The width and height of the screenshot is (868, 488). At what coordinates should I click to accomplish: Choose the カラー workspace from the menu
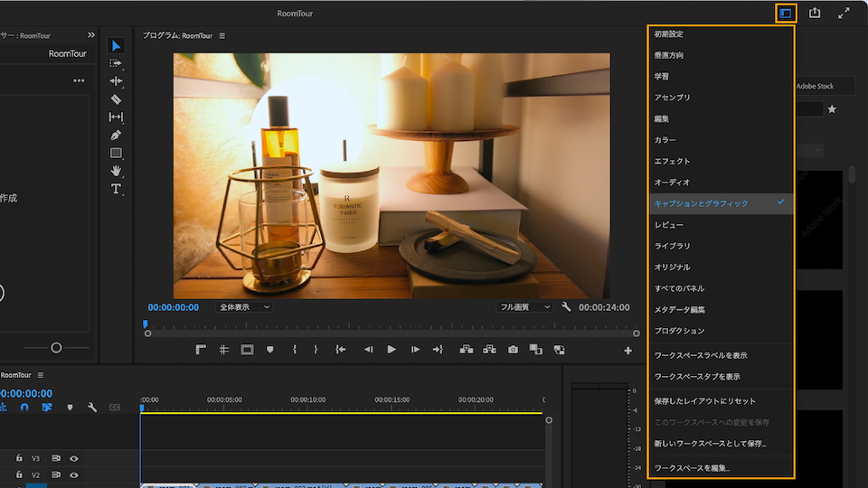[x=665, y=140]
